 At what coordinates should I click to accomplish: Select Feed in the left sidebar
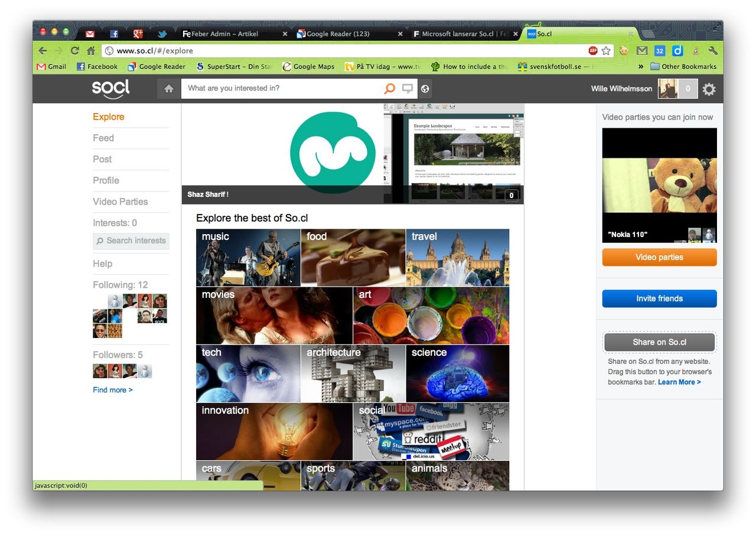[x=103, y=138]
